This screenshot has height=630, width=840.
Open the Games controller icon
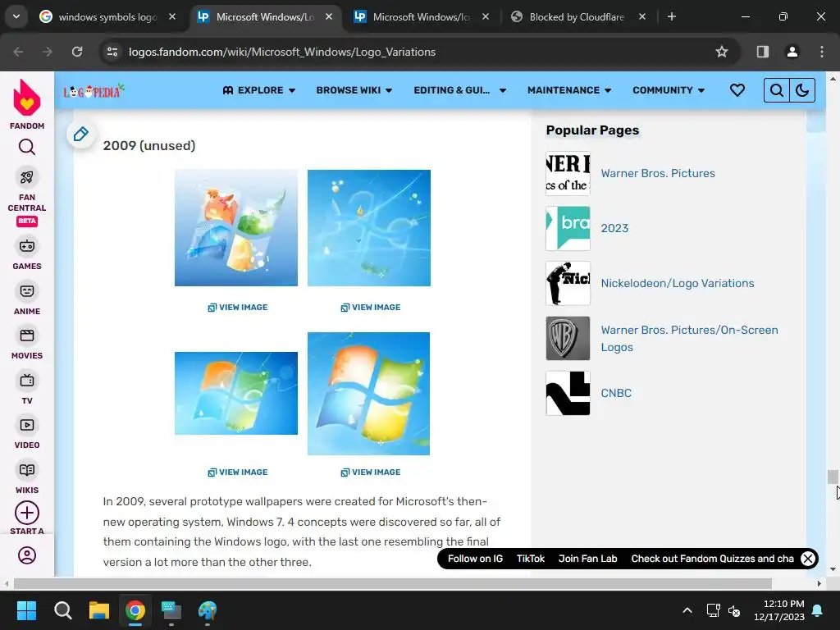click(27, 246)
